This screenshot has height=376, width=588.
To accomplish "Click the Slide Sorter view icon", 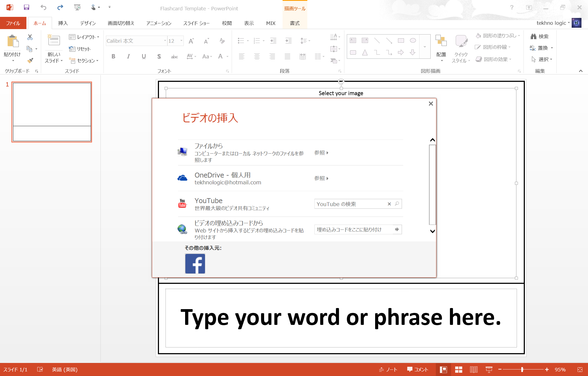I will click(x=459, y=369).
